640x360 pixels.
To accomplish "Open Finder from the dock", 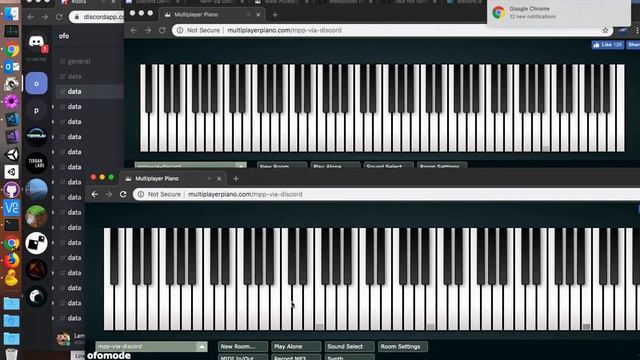I will [x=11, y=13].
